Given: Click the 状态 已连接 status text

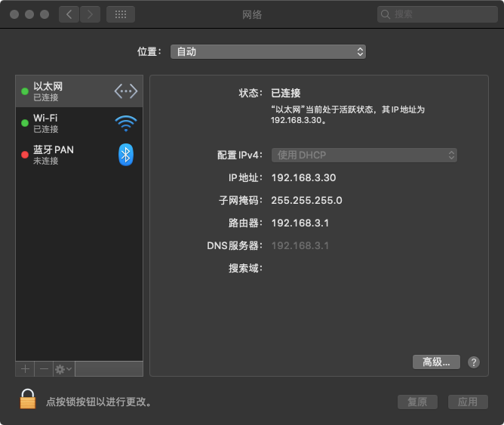Looking at the screenshot, I should coord(286,94).
